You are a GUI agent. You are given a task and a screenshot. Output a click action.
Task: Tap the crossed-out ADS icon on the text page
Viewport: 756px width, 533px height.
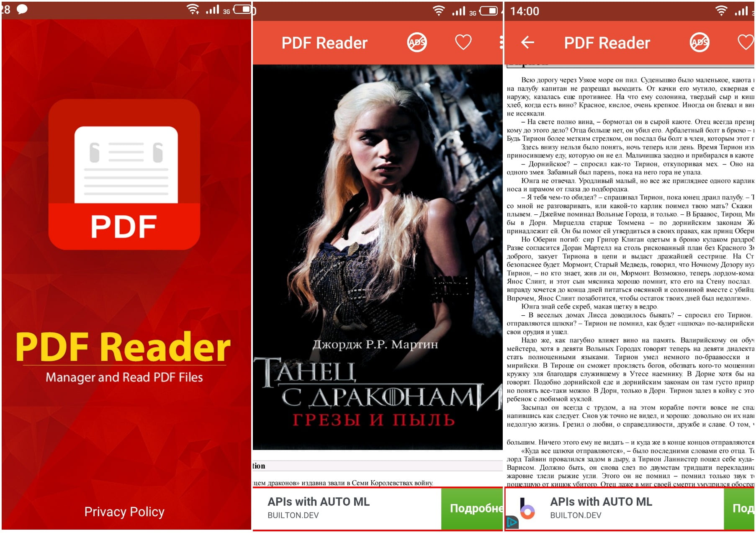[699, 42]
